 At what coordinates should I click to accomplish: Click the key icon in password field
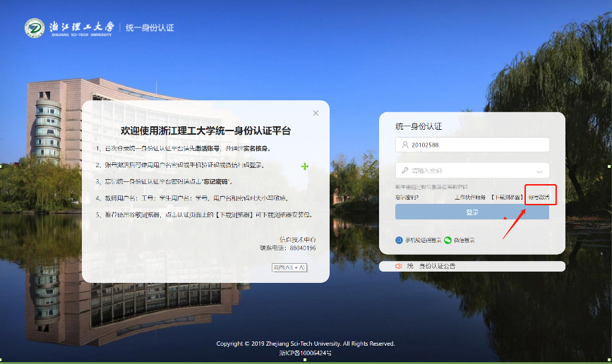point(405,170)
